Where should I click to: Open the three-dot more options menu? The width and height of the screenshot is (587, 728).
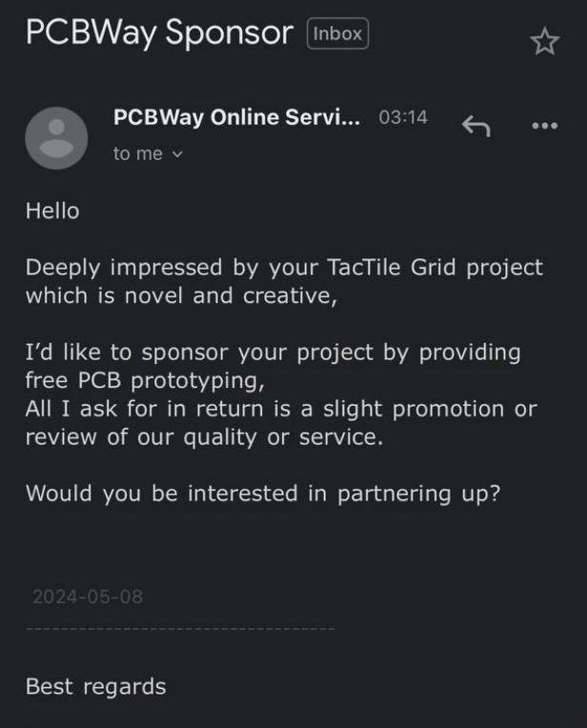(x=544, y=126)
